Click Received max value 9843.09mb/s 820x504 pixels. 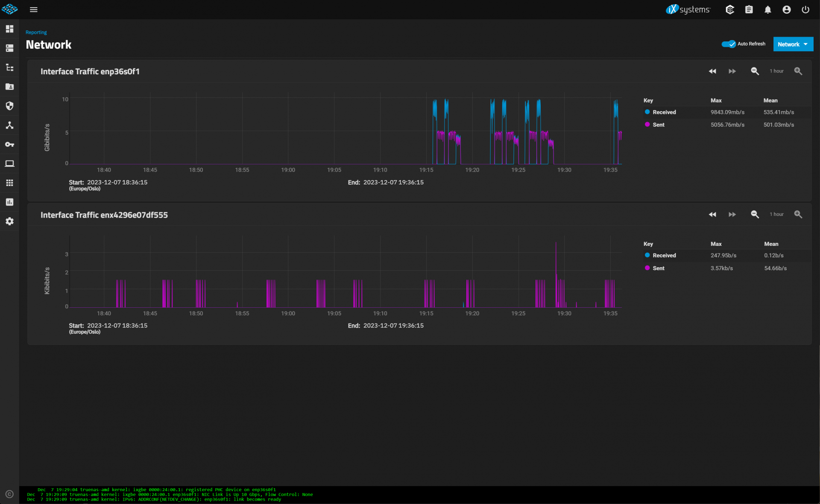(727, 112)
